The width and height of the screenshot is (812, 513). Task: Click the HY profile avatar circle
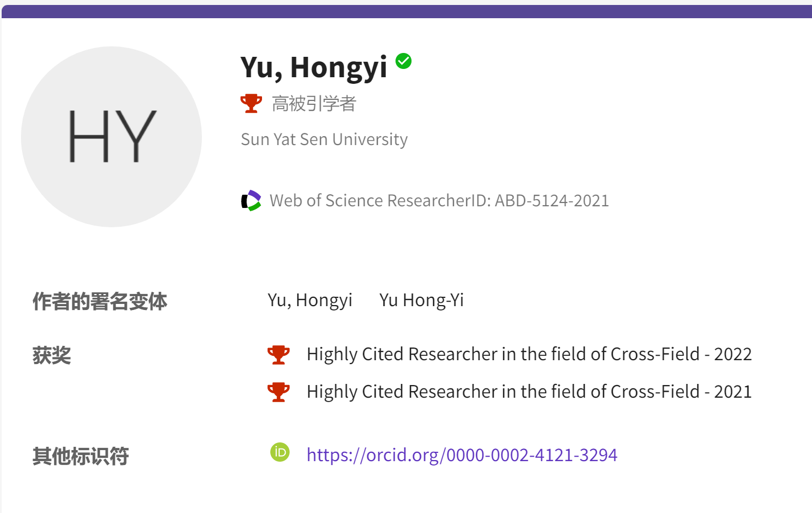click(111, 137)
